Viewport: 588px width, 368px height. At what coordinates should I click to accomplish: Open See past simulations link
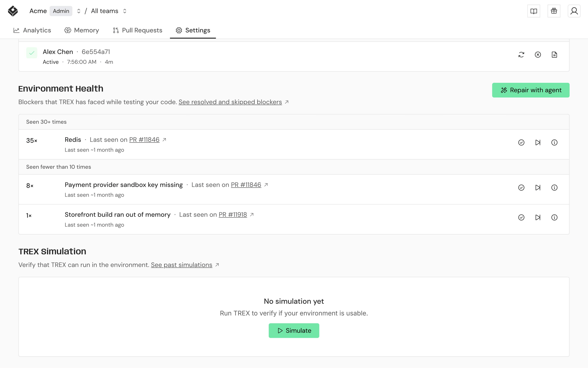[181, 265]
